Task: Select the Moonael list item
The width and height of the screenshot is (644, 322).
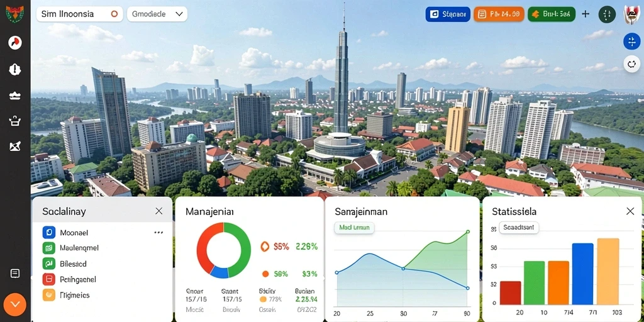Action: point(103,233)
